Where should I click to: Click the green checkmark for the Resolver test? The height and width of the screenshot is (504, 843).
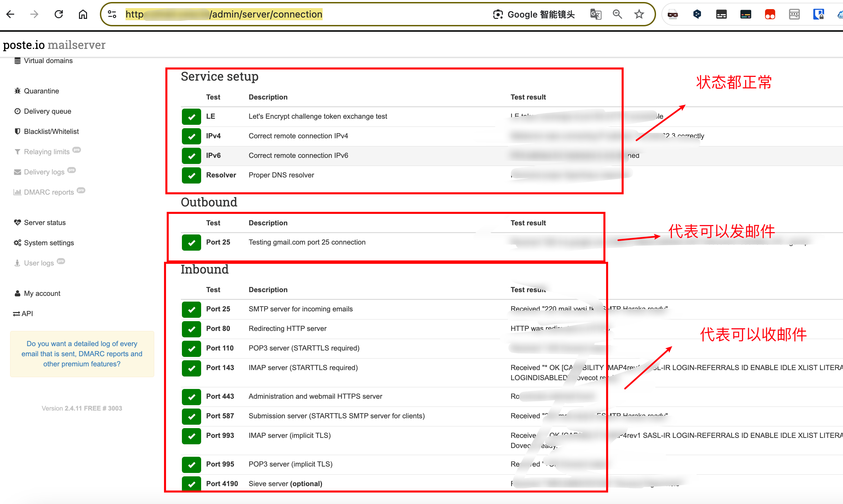(191, 175)
